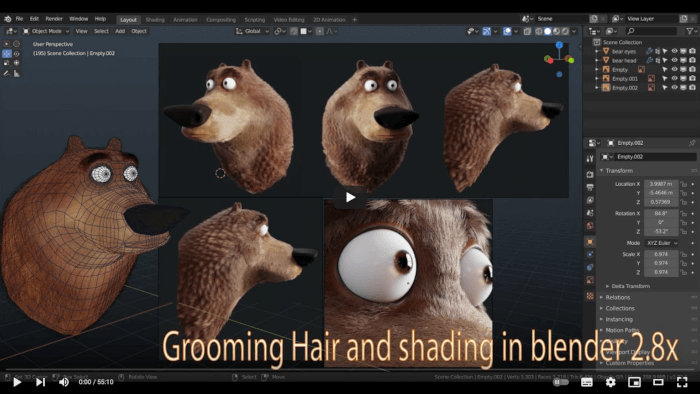Image resolution: width=700 pixels, height=394 pixels.
Task: Toggle viewport gizmos button
Action: point(487,31)
